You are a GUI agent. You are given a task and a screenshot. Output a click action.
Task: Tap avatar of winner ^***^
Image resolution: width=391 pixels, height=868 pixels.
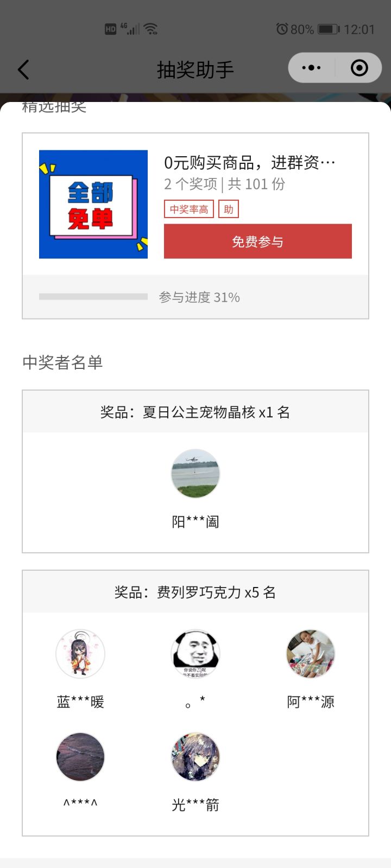[x=80, y=757]
